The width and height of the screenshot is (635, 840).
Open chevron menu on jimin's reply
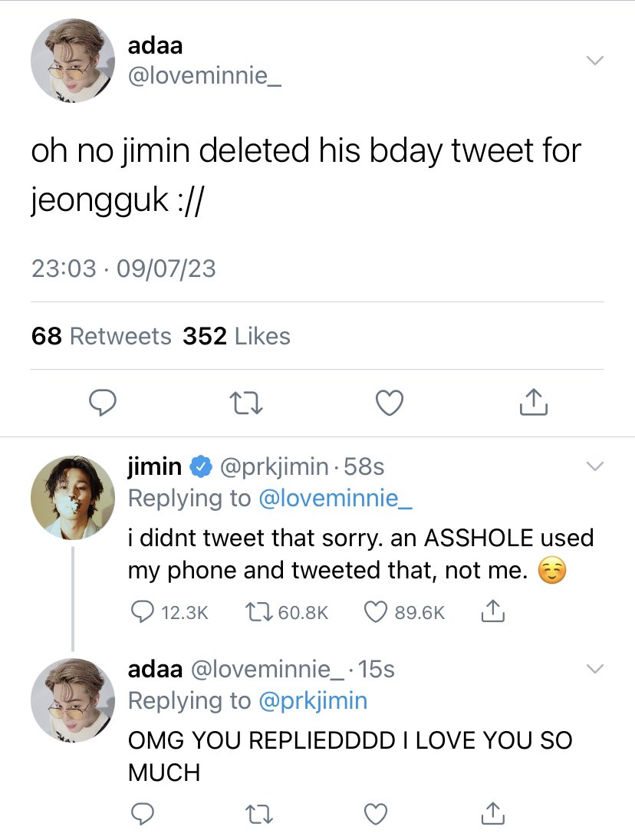(595, 466)
